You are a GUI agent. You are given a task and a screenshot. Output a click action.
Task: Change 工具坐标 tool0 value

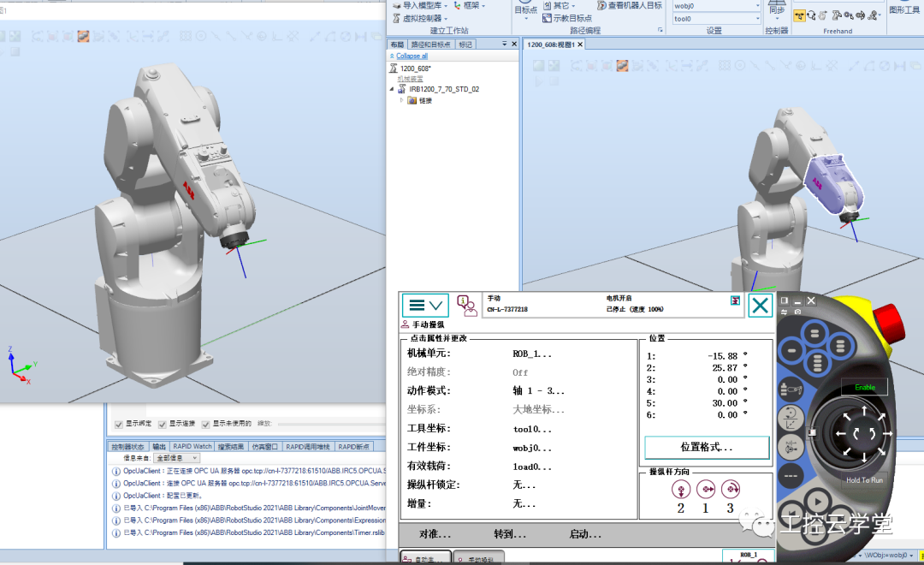tap(532, 429)
